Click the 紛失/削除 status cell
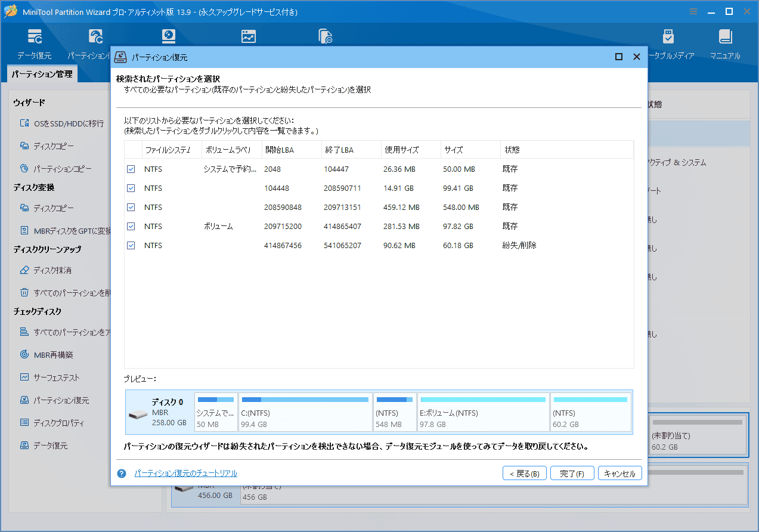Image resolution: width=759 pixels, height=532 pixels. click(x=519, y=246)
